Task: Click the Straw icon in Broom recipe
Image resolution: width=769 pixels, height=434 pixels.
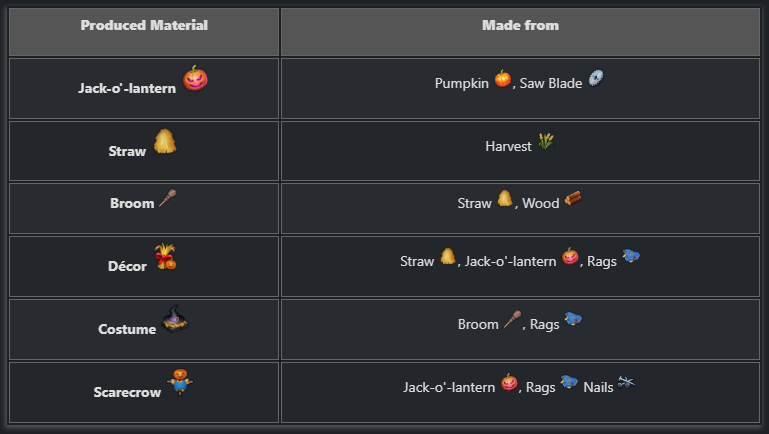Action: tap(505, 199)
